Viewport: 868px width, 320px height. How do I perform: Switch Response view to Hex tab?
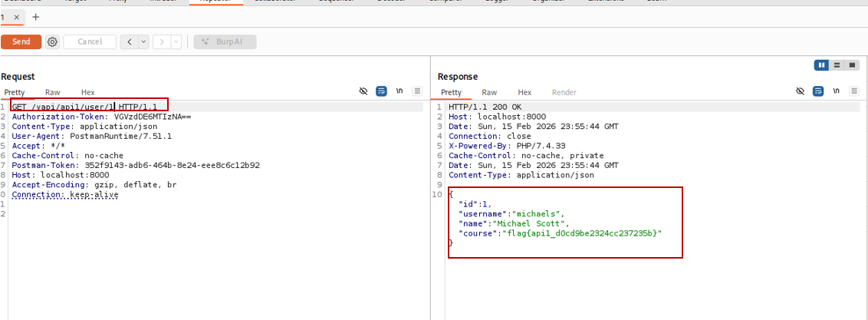pyautogui.click(x=524, y=92)
